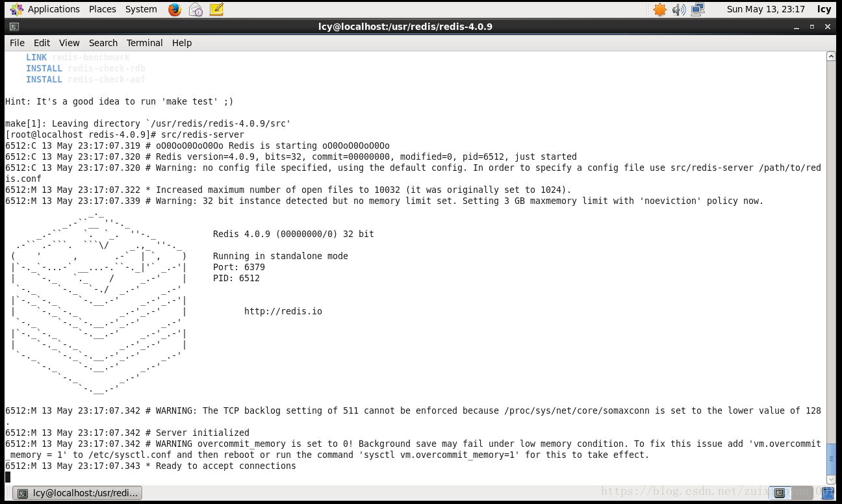Launch the mail client envelope icon
The height and width of the screenshot is (504, 842).
[x=196, y=9]
